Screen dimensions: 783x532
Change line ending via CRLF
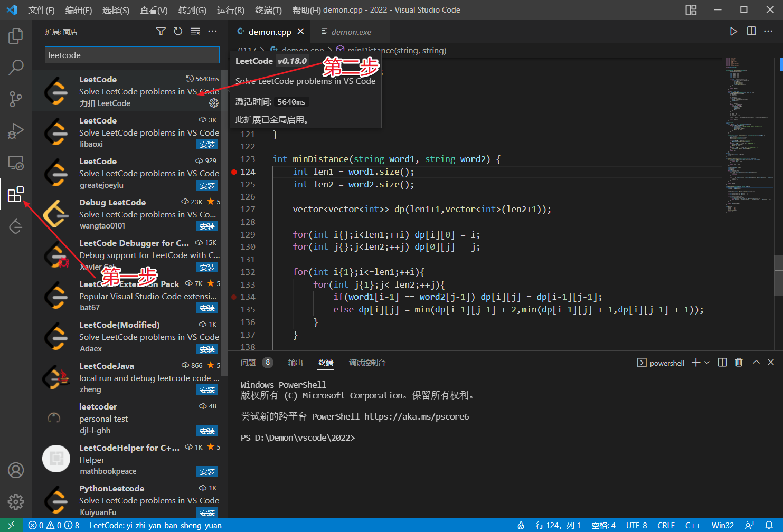[x=666, y=525]
